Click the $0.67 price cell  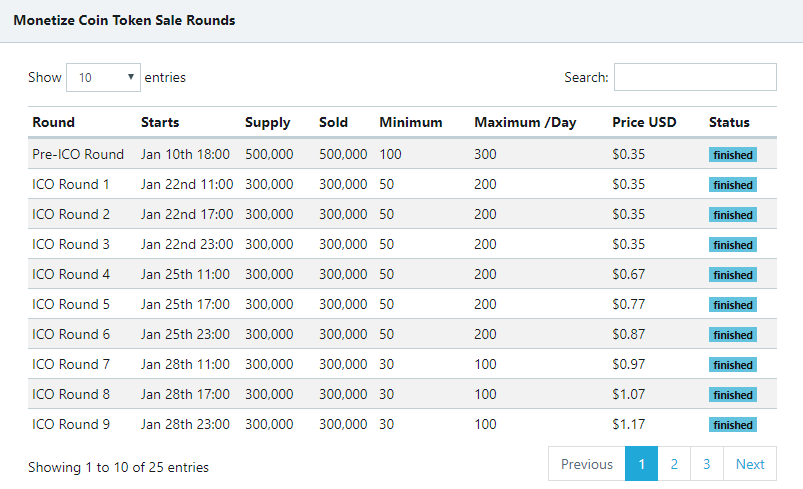point(628,274)
